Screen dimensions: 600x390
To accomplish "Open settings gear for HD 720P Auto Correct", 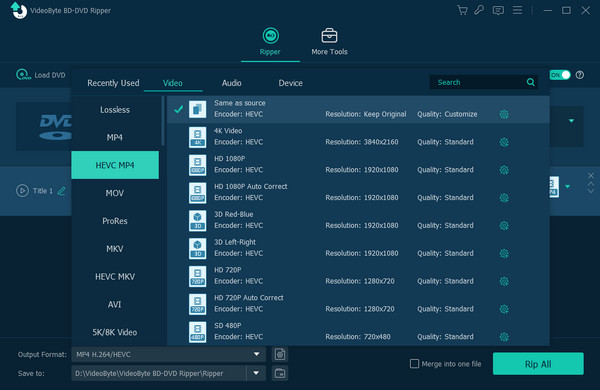I will 504,309.
